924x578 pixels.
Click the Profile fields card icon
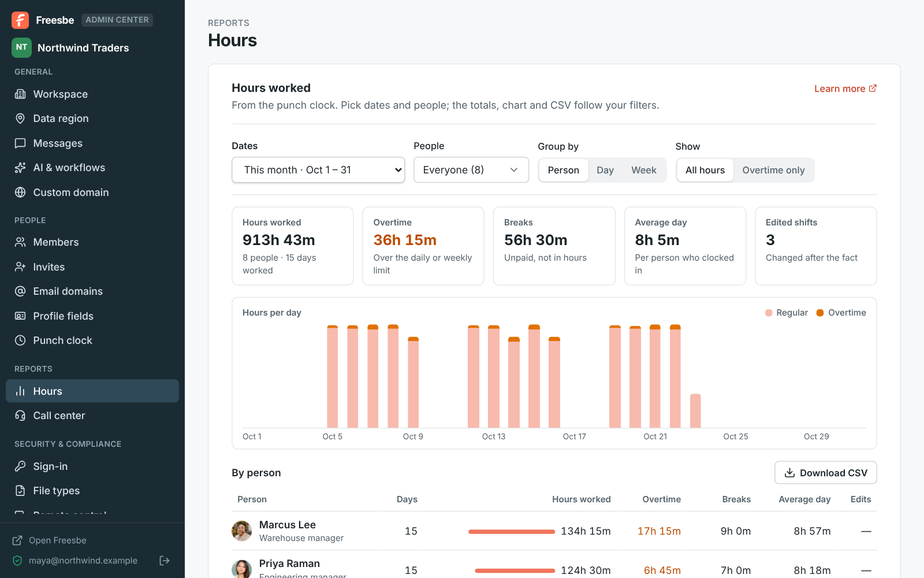click(x=20, y=316)
